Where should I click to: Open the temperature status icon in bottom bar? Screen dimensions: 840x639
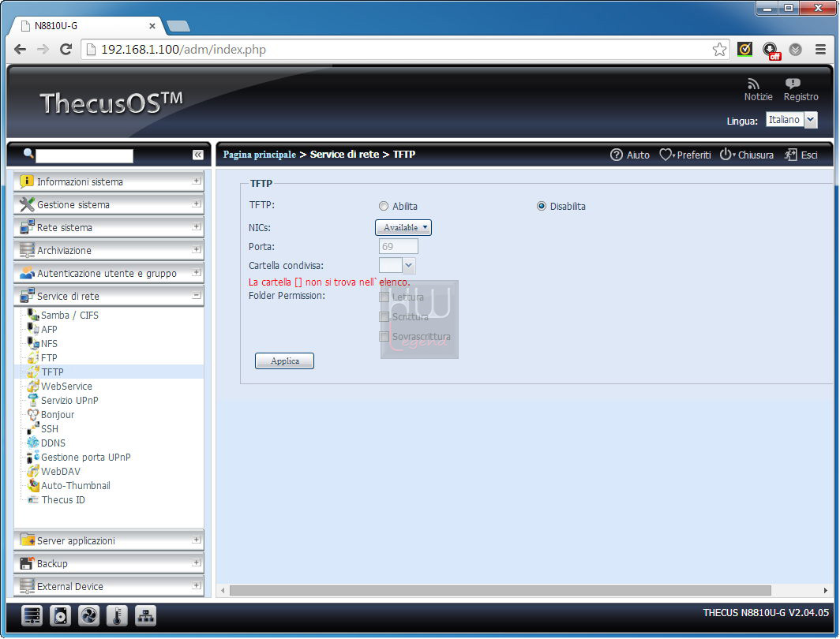tap(117, 616)
